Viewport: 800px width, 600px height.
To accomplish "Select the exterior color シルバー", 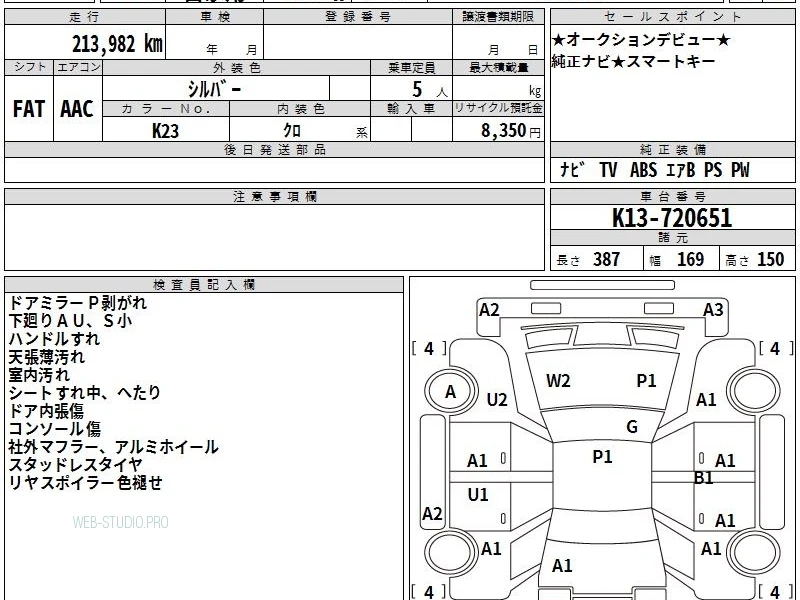I will pos(214,89).
